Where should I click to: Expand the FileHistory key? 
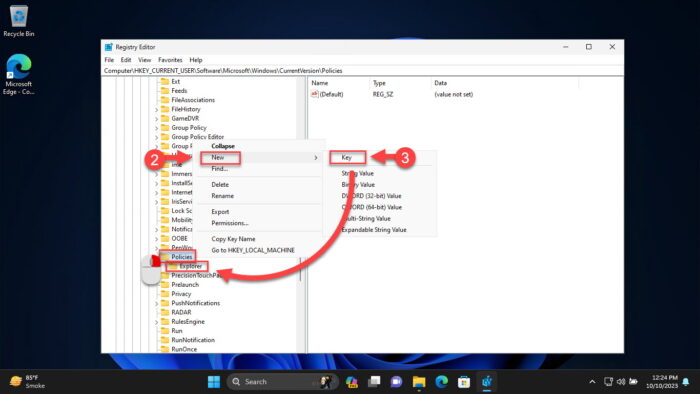pyautogui.click(x=156, y=109)
